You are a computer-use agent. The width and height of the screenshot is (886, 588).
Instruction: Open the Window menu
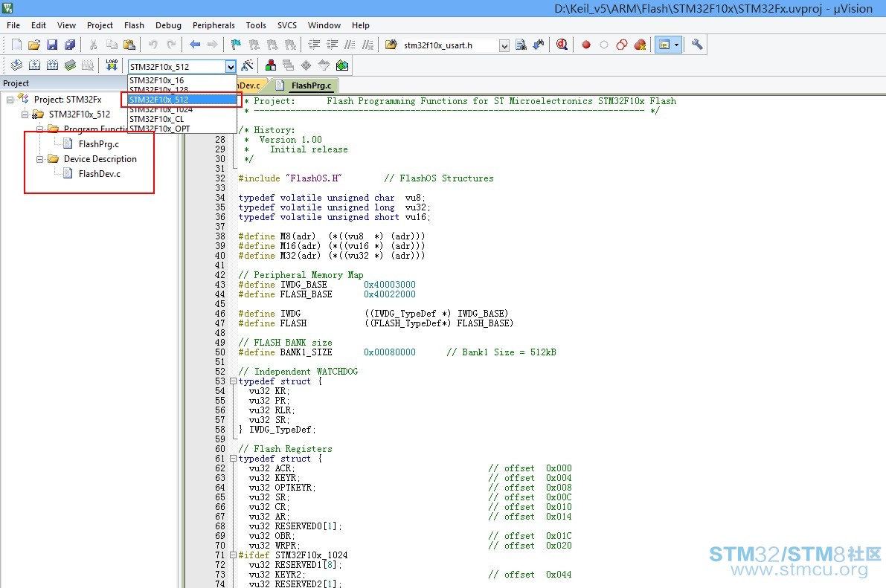click(324, 25)
